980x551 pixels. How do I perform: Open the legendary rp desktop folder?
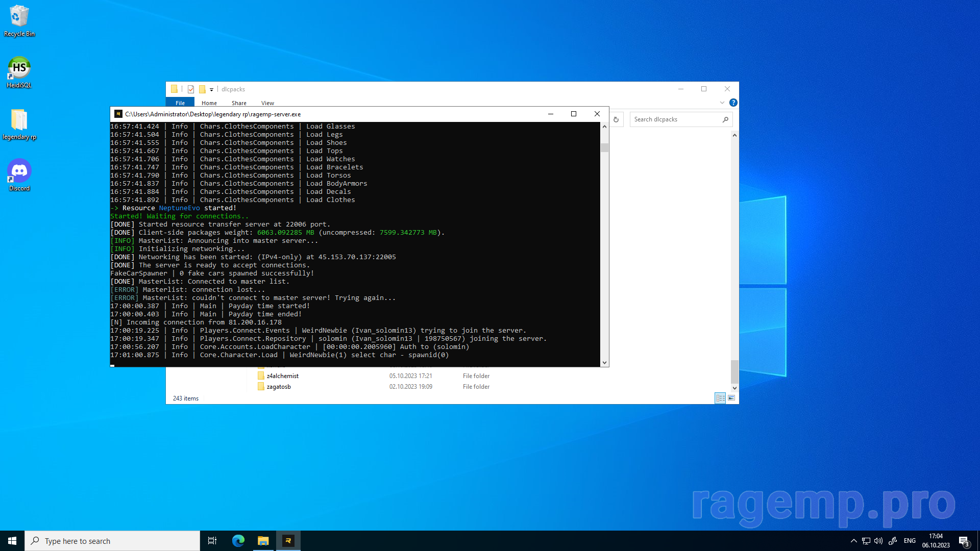coord(19,124)
